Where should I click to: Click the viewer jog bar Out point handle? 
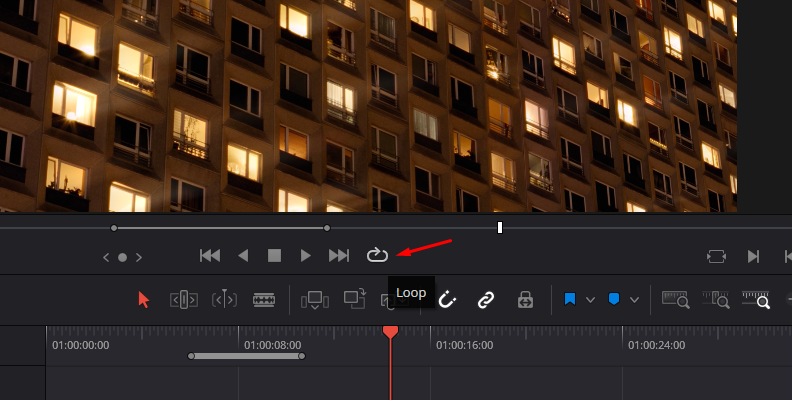pos(327,228)
